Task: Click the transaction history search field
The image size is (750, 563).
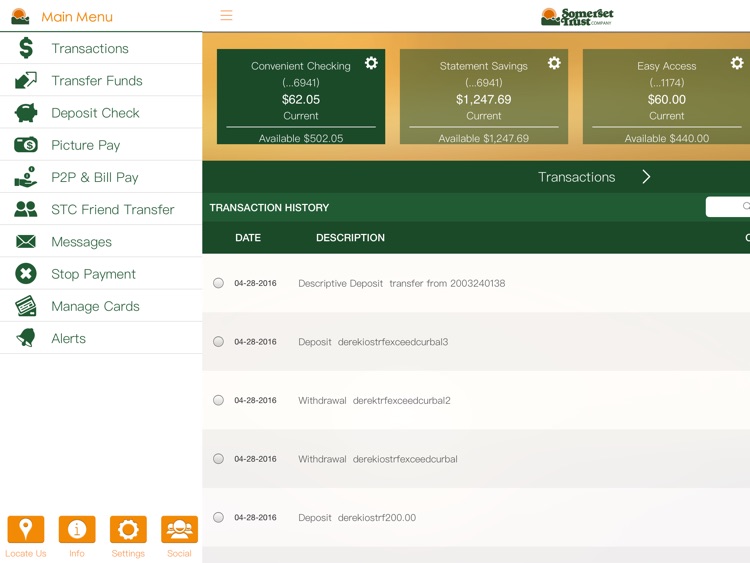Action: coord(728,207)
